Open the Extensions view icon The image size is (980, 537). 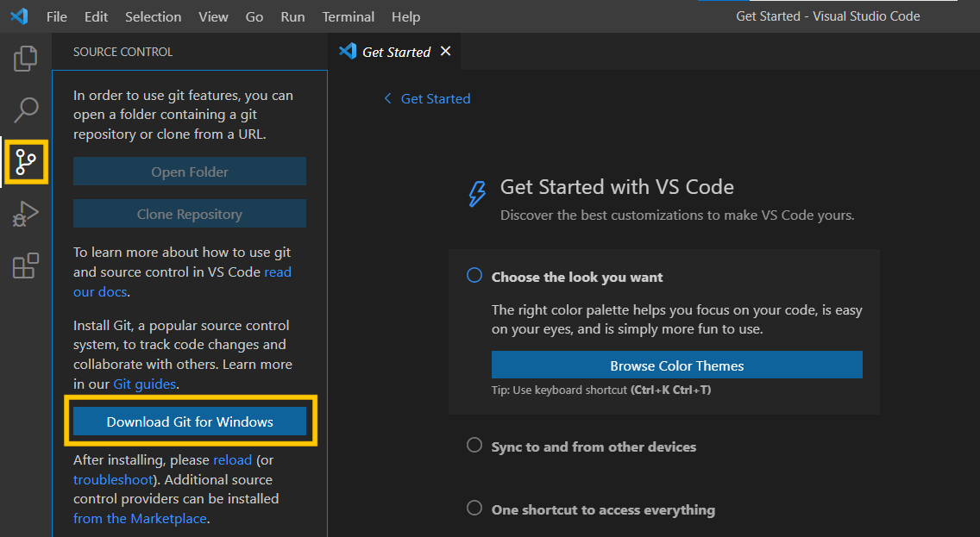pyautogui.click(x=26, y=266)
